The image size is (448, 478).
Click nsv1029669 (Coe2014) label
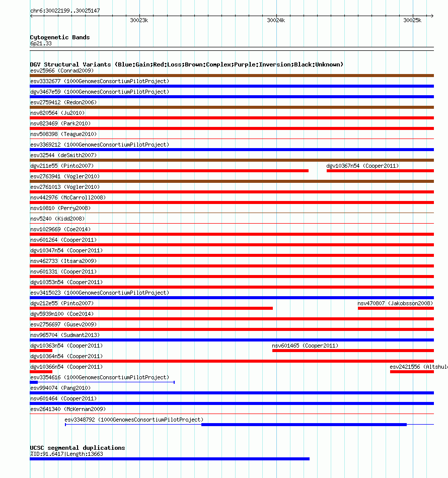click(60, 229)
